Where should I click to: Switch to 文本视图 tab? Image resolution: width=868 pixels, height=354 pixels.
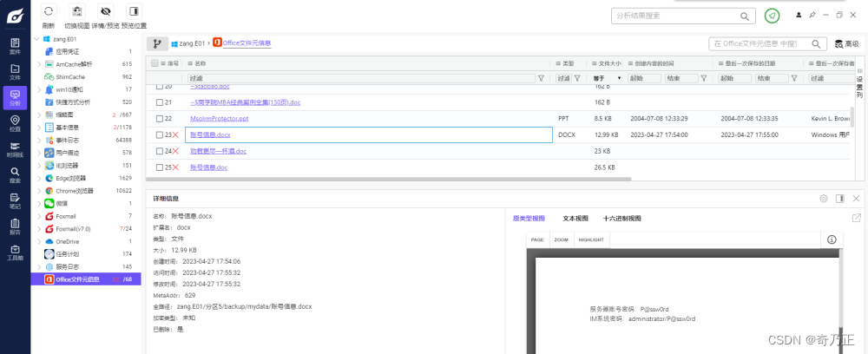575,219
